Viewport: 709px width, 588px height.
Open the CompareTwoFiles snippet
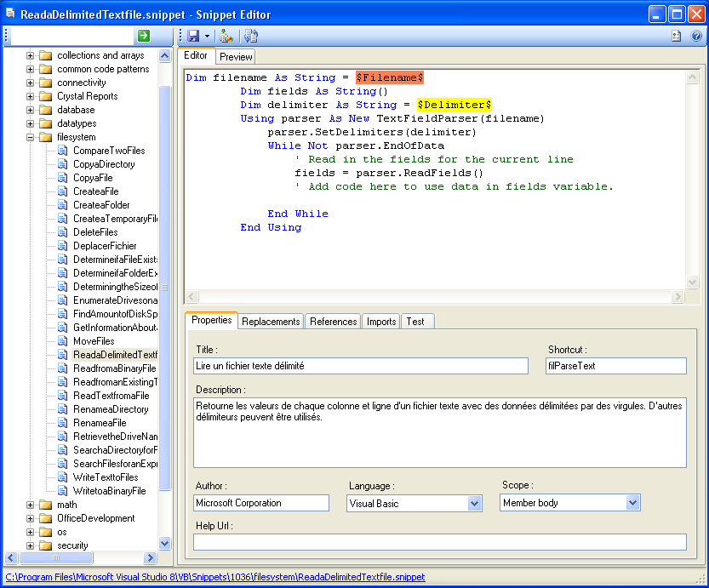coord(108,151)
